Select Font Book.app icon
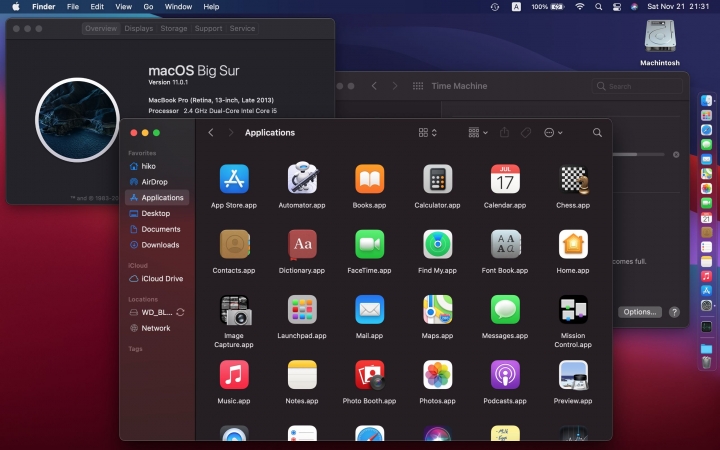Screen dimensions: 720x450 pos(505,244)
